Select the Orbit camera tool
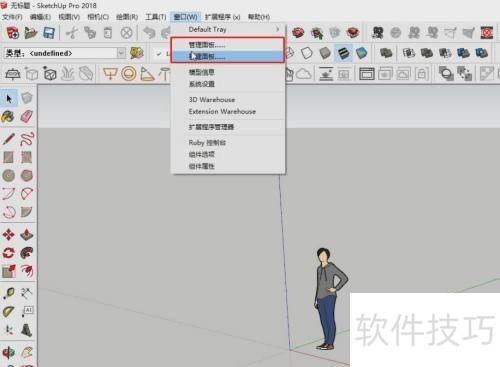Viewport: 500px width, 367px height. pos(9,353)
